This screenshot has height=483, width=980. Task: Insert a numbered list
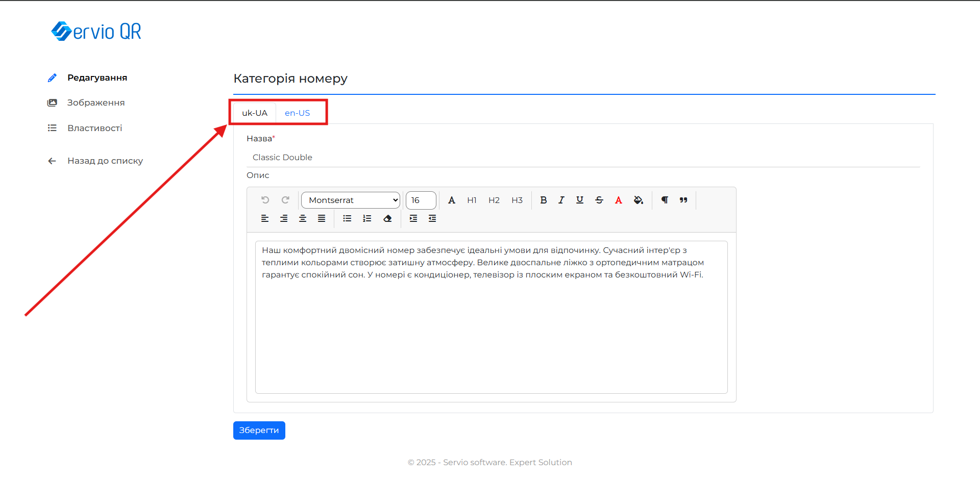(x=367, y=219)
